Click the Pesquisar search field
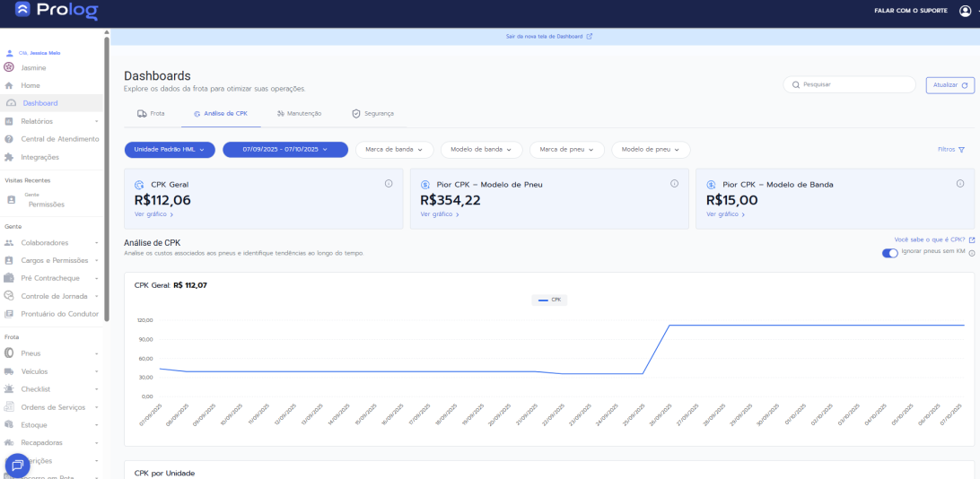The image size is (980, 479). point(850,85)
